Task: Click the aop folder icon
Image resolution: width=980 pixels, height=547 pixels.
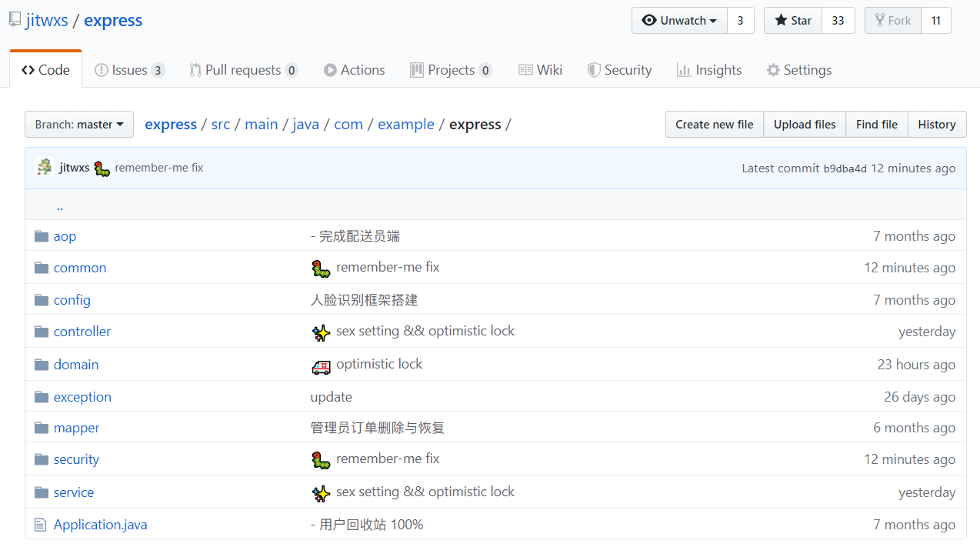Action: coord(42,236)
